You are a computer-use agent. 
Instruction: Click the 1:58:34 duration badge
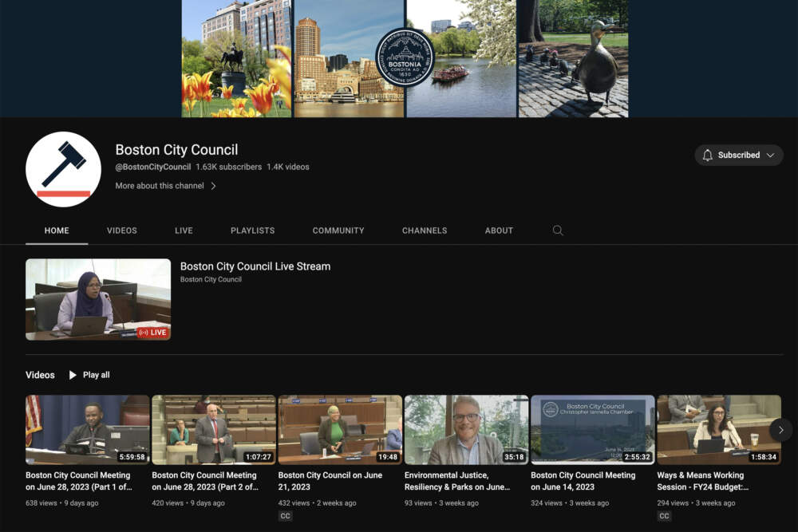[x=764, y=457]
